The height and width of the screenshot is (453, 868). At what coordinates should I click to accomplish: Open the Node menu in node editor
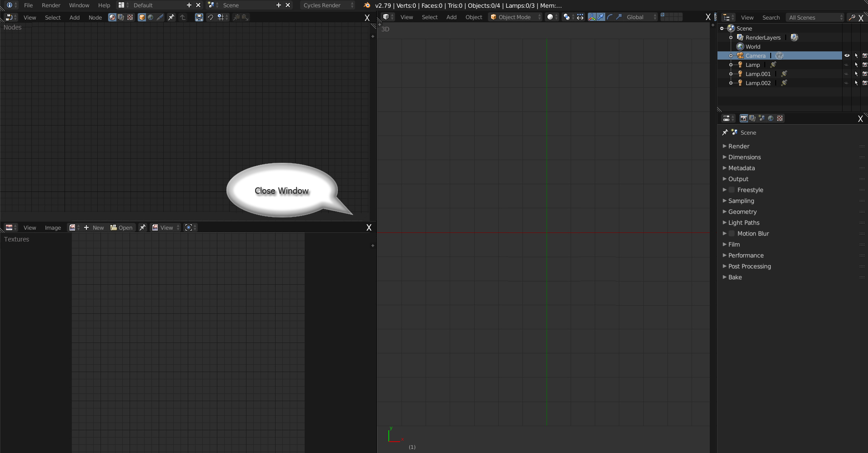pos(95,17)
